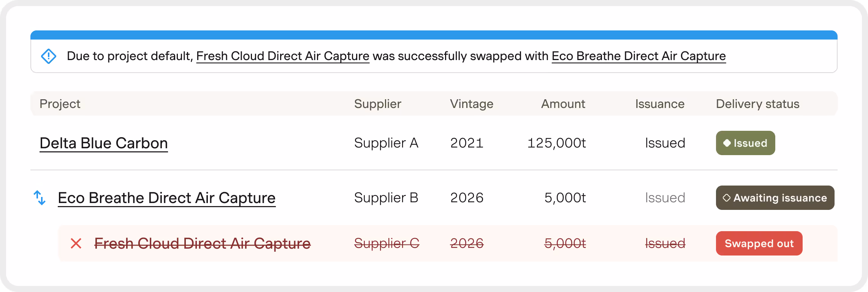Open the Delta Blue Carbon project

click(104, 143)
